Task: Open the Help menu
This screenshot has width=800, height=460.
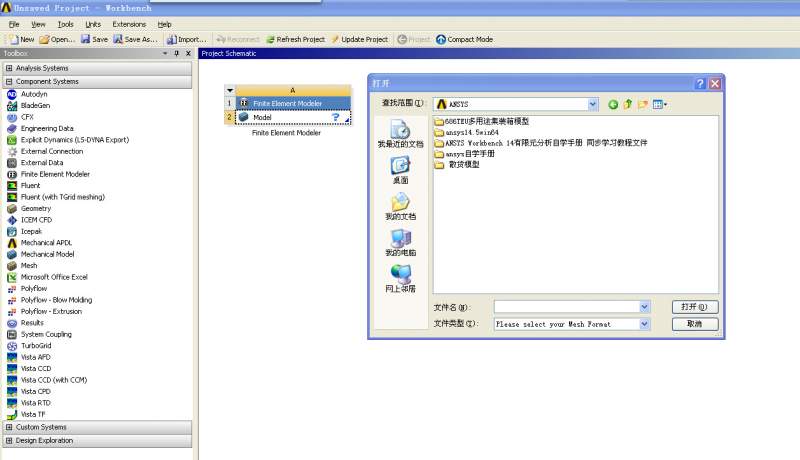Action: tap(164, 24)
